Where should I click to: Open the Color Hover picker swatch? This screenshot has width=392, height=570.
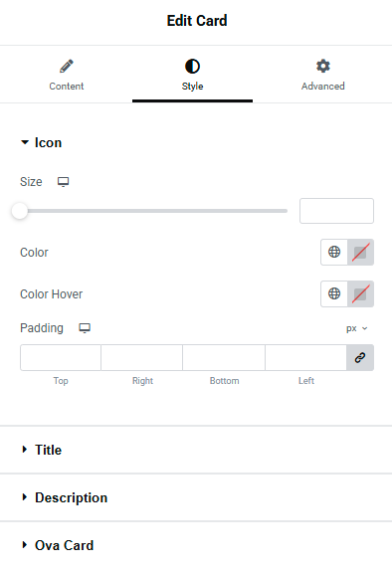[x=360, y=293]
